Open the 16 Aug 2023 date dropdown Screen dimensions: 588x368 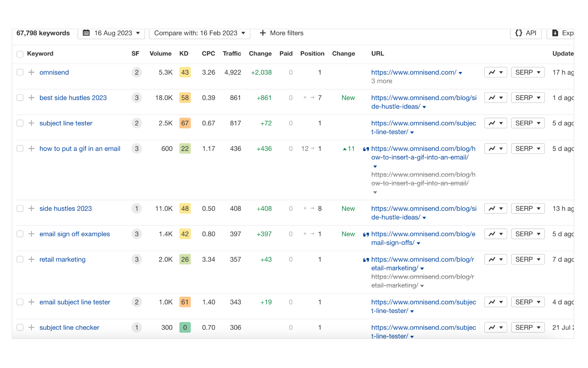coord(111,33)
